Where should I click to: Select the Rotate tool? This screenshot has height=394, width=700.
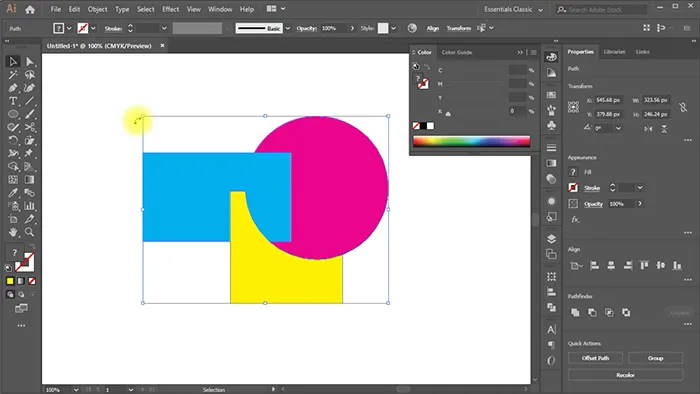[x=13, y=141]
